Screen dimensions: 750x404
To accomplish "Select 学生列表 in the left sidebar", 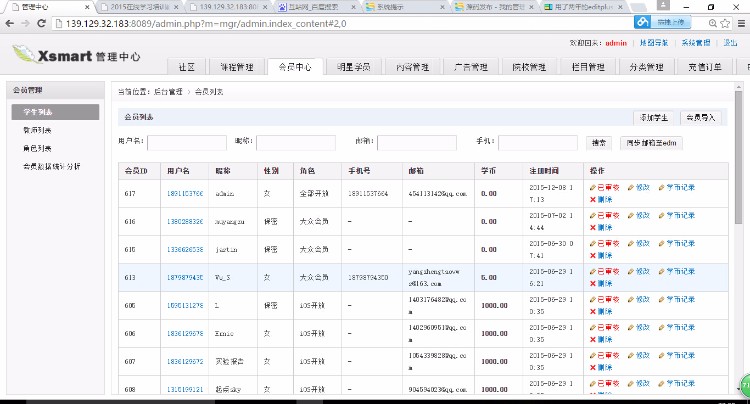I will (x=55, y=112).
